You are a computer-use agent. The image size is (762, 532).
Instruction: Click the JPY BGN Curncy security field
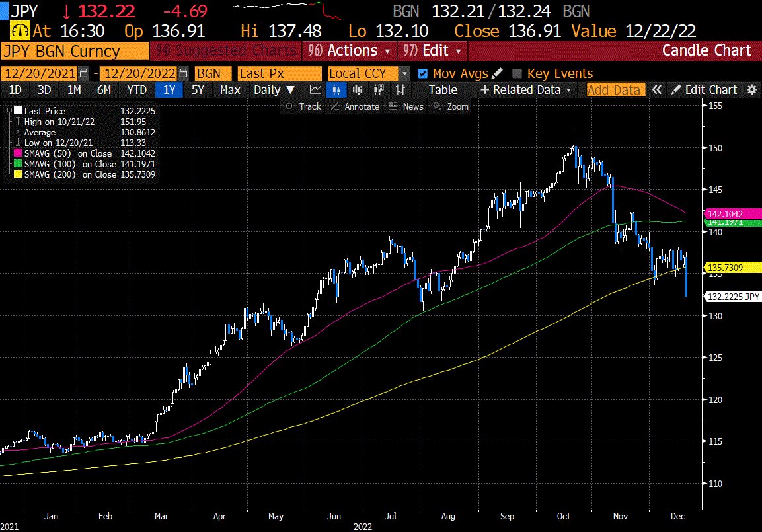75,51
